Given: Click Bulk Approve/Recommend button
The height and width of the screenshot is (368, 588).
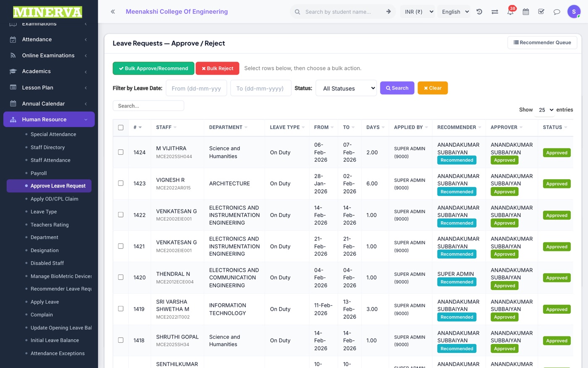Looking at the screenshot, I should click(x=153, y=68).
